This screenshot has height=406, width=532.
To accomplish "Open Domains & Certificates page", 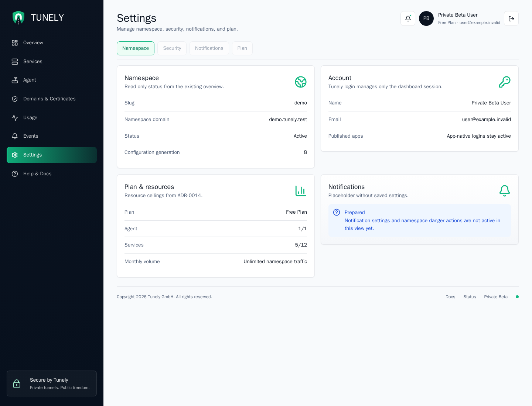I will pyautogui.click(x=52, y=99).
